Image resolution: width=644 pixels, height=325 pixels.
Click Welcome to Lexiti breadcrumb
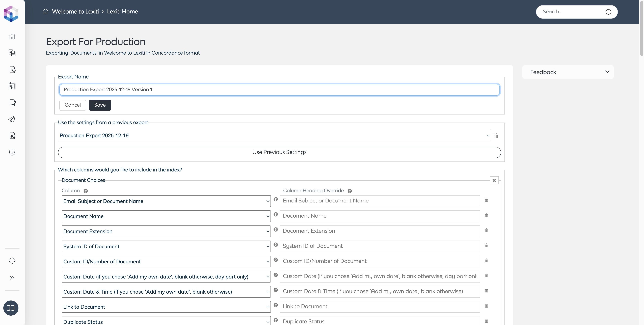coord(75,12)
